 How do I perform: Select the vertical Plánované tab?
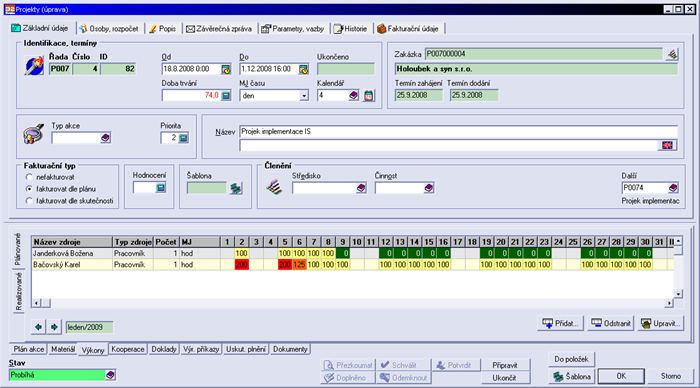coord(18,250)
